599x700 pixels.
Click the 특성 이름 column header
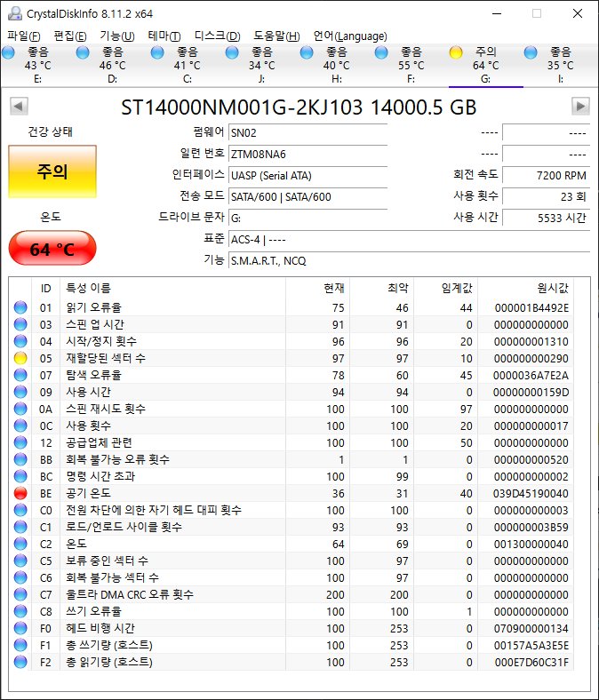pyautogui.click(x=173, y=289)
